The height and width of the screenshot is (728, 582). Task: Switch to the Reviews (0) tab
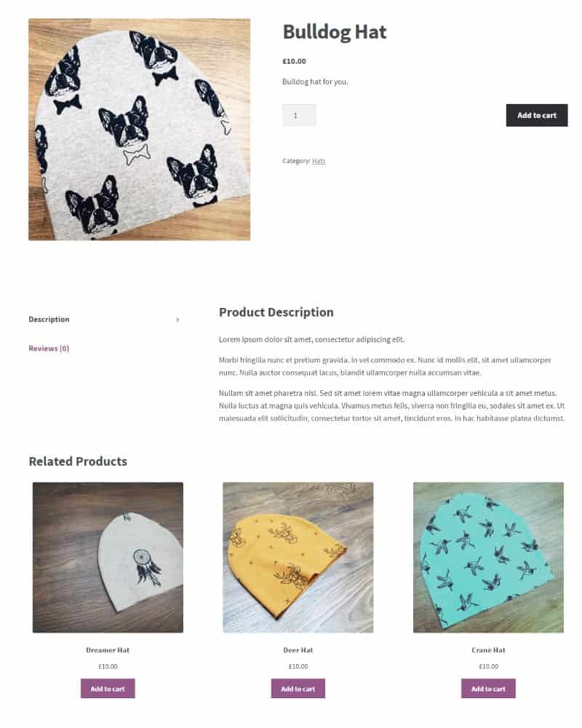pyautogui.click(x=49, y=348)
